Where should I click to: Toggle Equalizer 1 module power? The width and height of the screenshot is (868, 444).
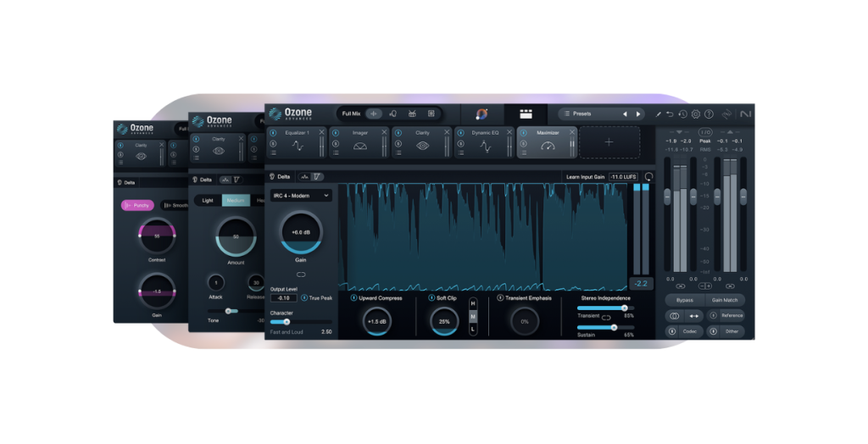tap(274, 133)
